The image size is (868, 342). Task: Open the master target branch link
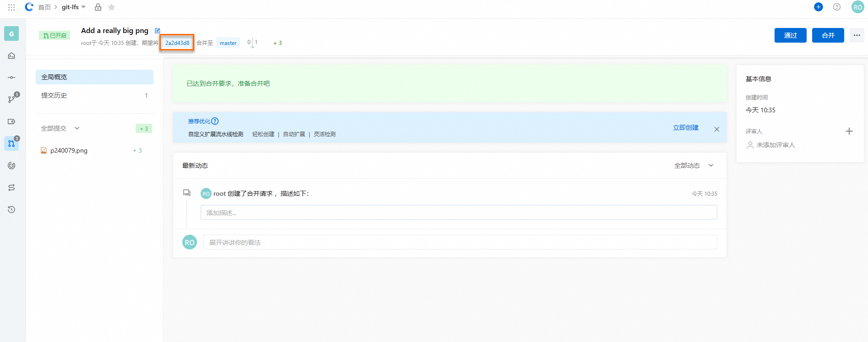(x=228, y=43)
